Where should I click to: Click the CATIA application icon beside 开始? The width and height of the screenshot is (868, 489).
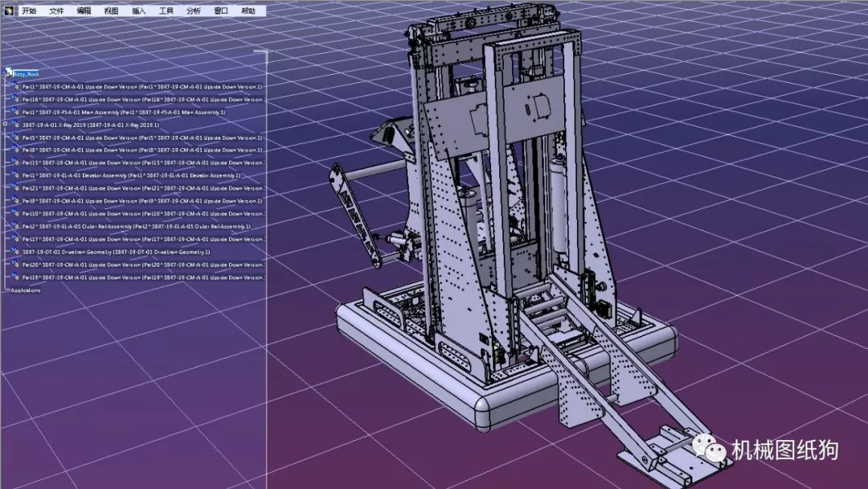pyautogui.click(x=10, y=10)
